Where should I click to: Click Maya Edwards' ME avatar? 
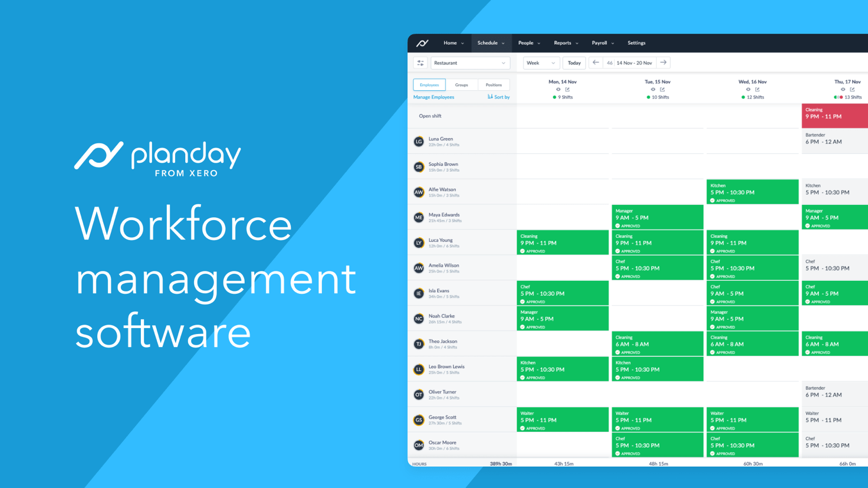point(419,218)
